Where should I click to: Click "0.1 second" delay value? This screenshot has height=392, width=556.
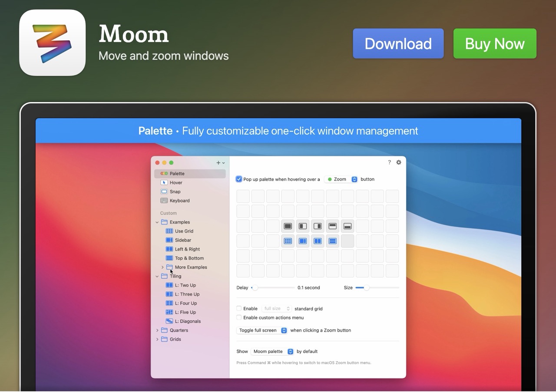pyautogui.click(x=309, y=288)
